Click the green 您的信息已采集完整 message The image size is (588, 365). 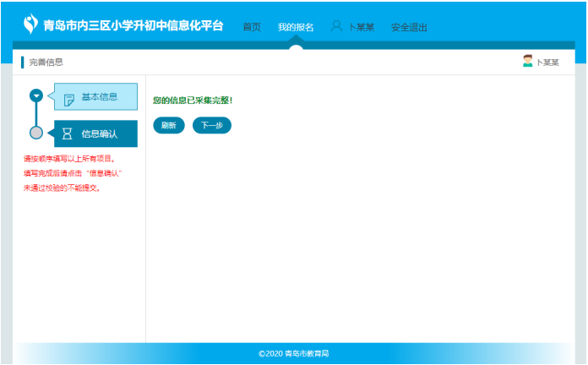click(193, 101)
